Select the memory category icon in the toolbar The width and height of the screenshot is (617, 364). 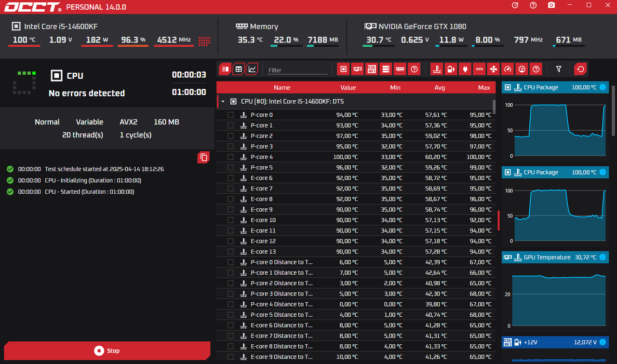pyautogui.click(x=400, y=69)
